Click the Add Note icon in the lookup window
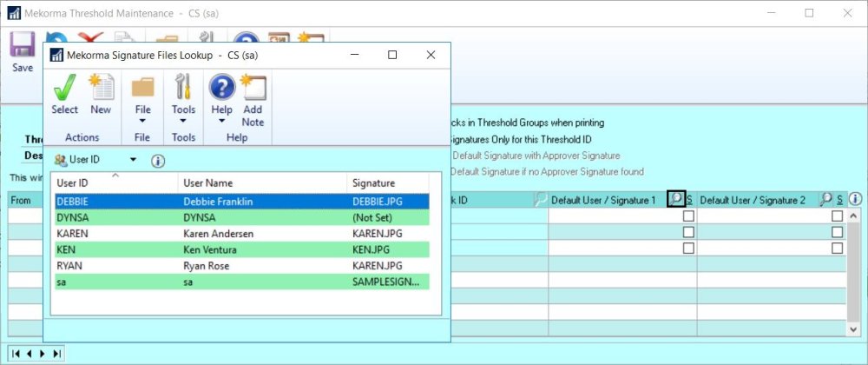Image resolution: width=868 pixels, height=365 pixels. point(253,88)
